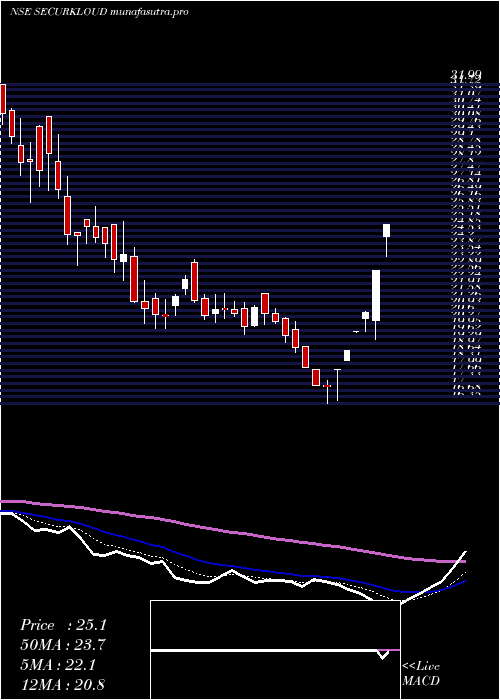
Task: Click the NSE SECURKLOUD munafasutra.pro title
Action: pyautogui.click(x=99, y=12)
